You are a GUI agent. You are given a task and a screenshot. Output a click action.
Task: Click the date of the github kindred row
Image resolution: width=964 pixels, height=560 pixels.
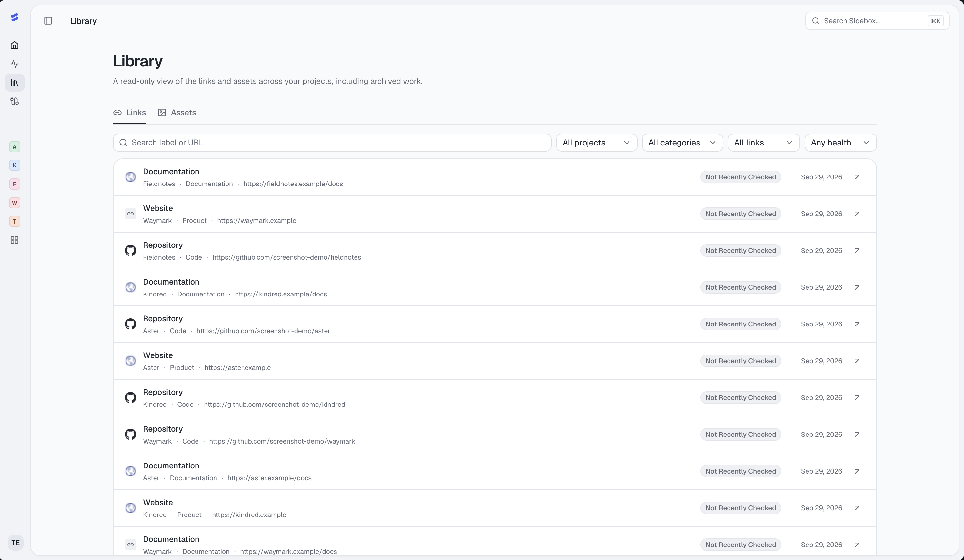821,398
